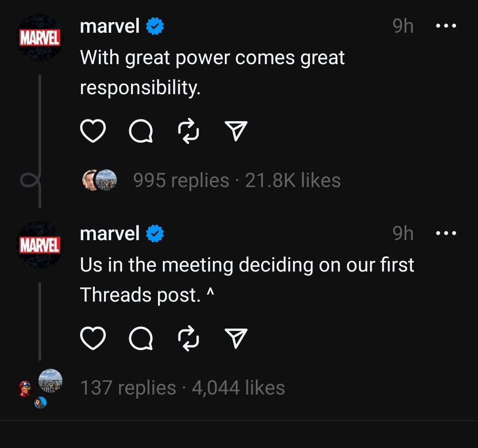Image resolution: width=478 pixels, height=448 pixels.
Task: Repost the "With great power" post
Action: tap(189, 131)
